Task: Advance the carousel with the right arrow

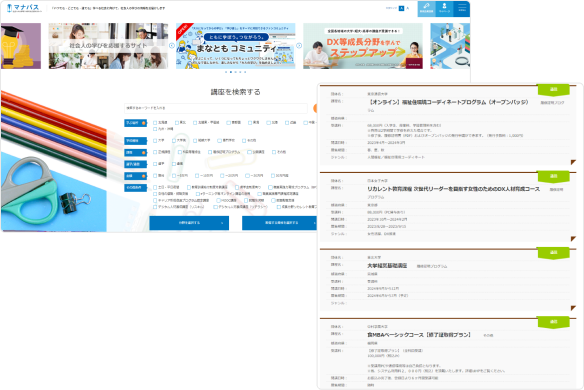Action: 299,45
